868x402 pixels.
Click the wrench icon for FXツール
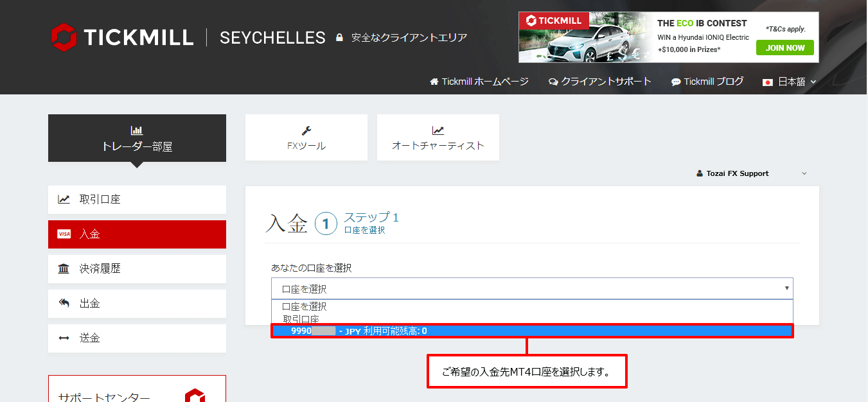click(x=306, y=131)
